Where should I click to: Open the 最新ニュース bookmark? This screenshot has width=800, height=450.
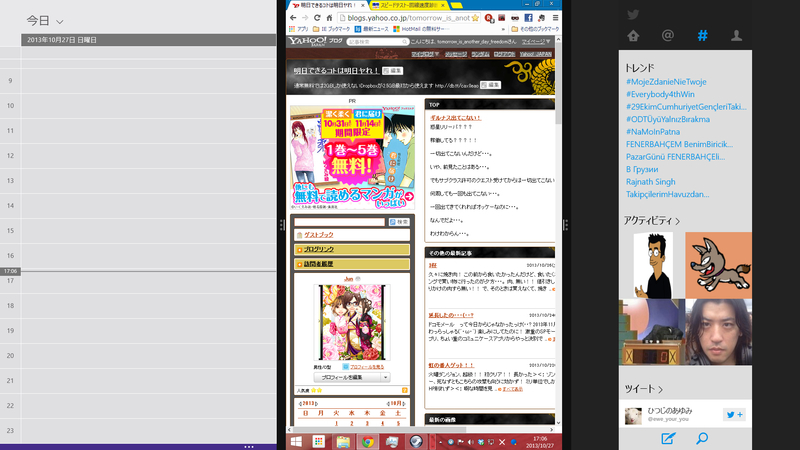pyautogui.click(x=371, y=29)
